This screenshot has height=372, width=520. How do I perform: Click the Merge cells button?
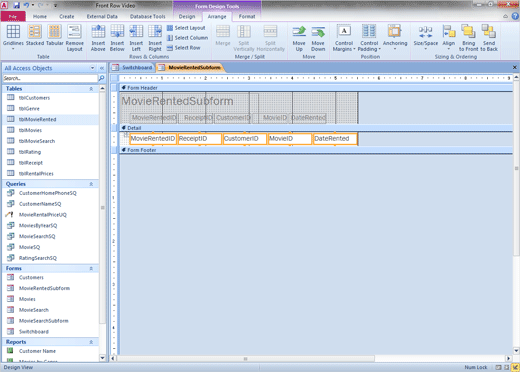(x=223, y=35)
